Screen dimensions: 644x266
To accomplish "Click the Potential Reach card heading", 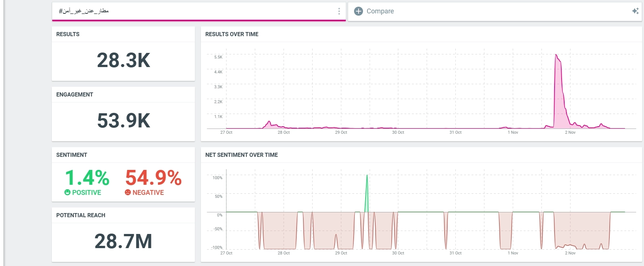I will [x=81, y=215].
